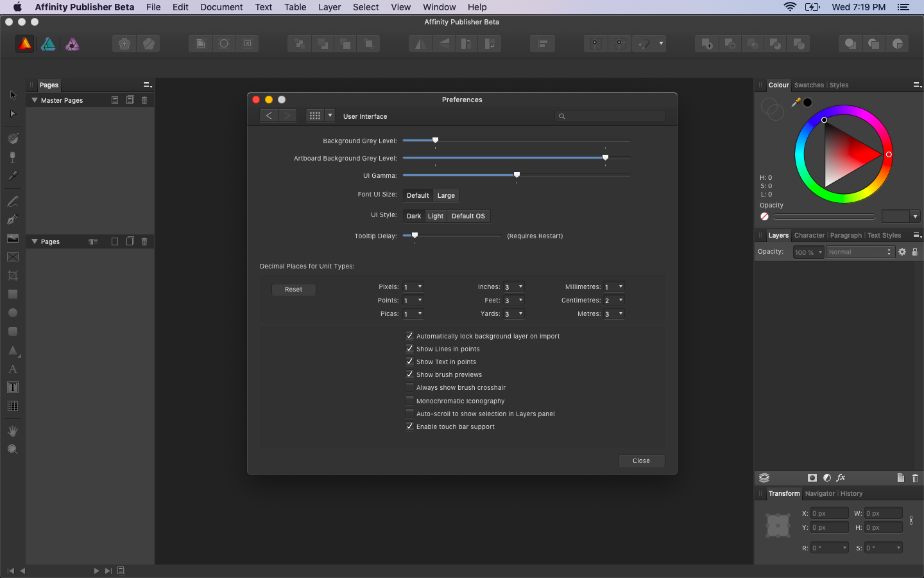Switch to Affinity Publisher persona icon

(24, 44)
